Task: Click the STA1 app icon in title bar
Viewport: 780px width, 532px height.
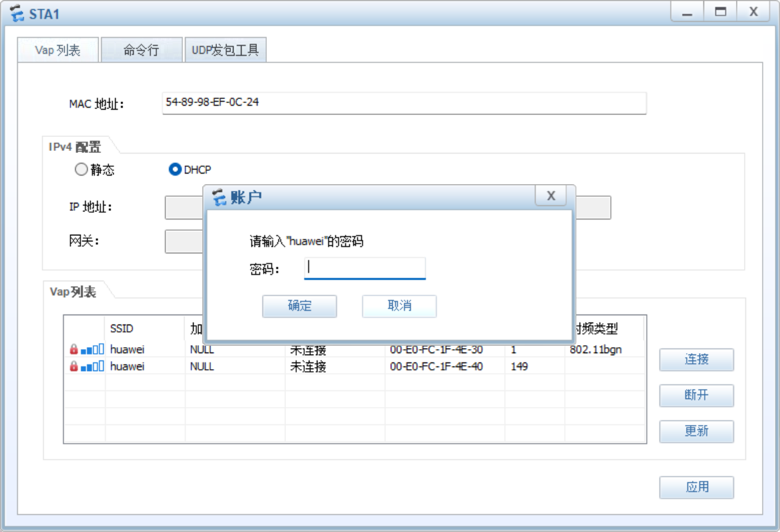Action: coord(17,13)
